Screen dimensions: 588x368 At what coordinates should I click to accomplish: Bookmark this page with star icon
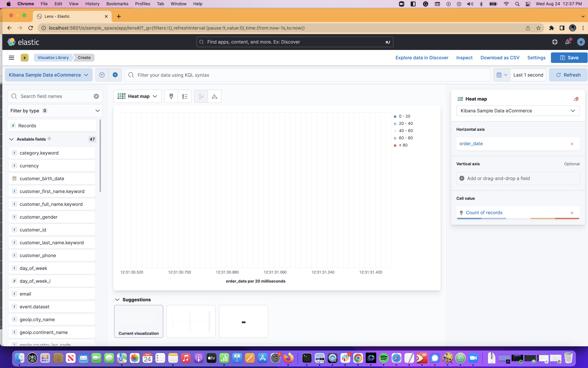[538, 28]
